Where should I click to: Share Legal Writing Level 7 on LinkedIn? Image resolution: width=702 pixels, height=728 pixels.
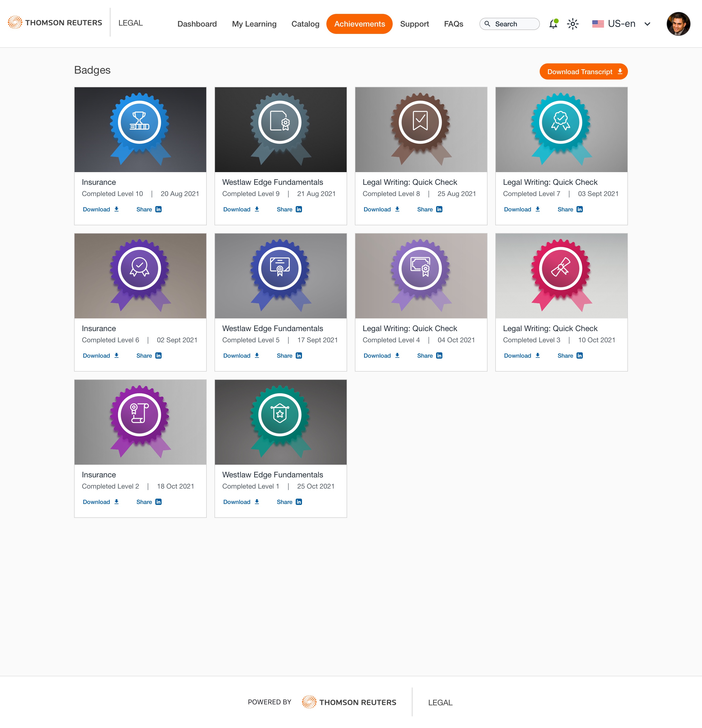[x=570, y=209]
